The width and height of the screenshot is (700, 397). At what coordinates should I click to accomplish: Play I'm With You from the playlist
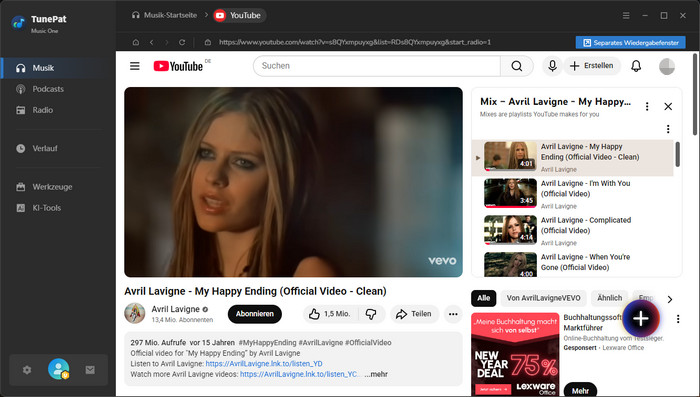pos(572,194)
